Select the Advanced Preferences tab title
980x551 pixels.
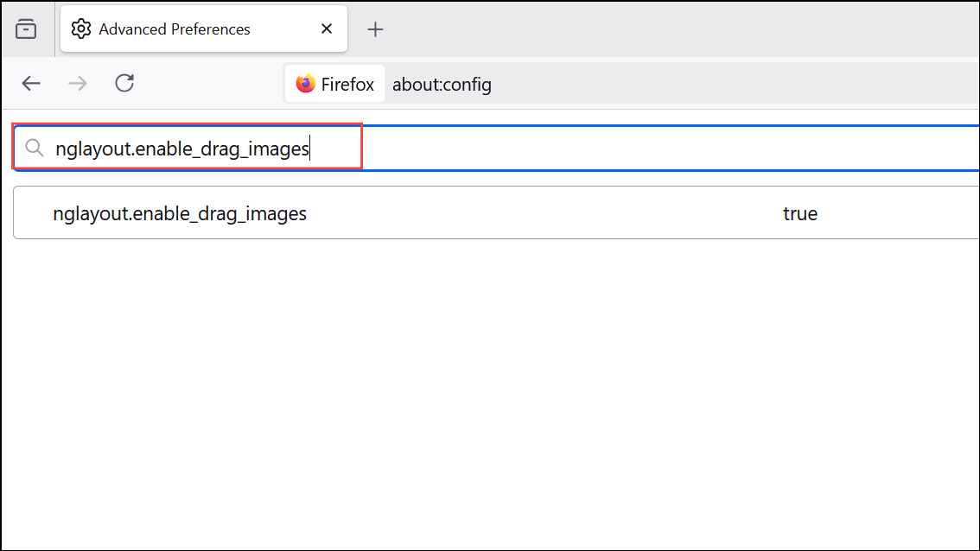[x=175, y=29]
